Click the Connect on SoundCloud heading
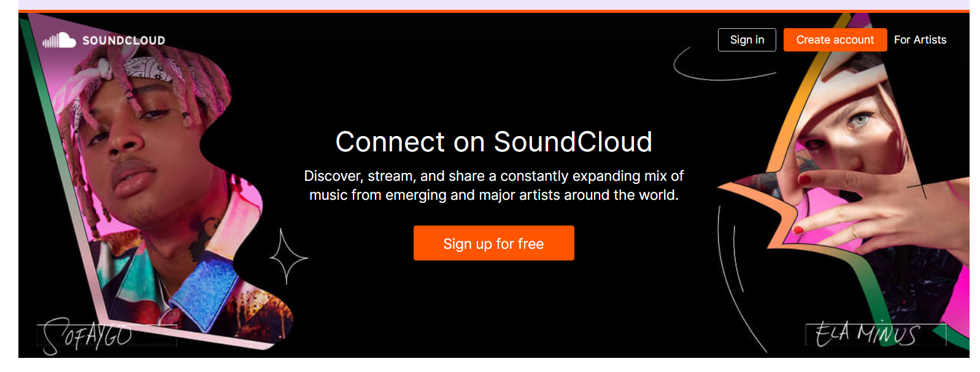The height and width of the screenshot is (372, 980). pos(494,142)
